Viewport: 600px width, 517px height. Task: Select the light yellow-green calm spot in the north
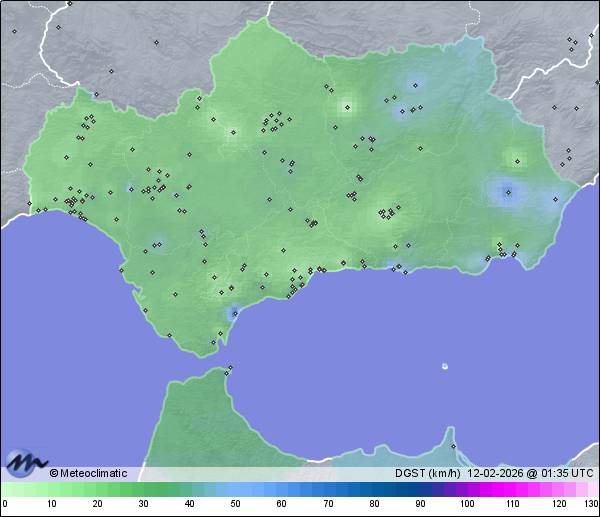[347, 105]
